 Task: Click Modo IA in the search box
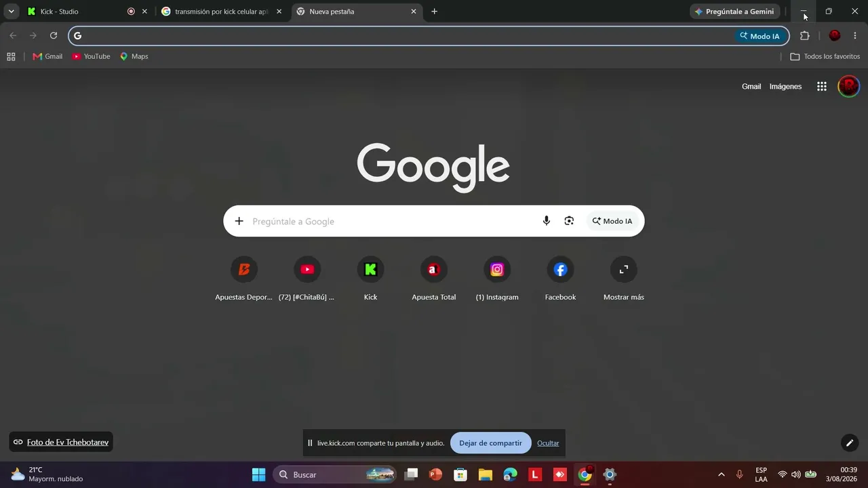(x=612, y=221)
